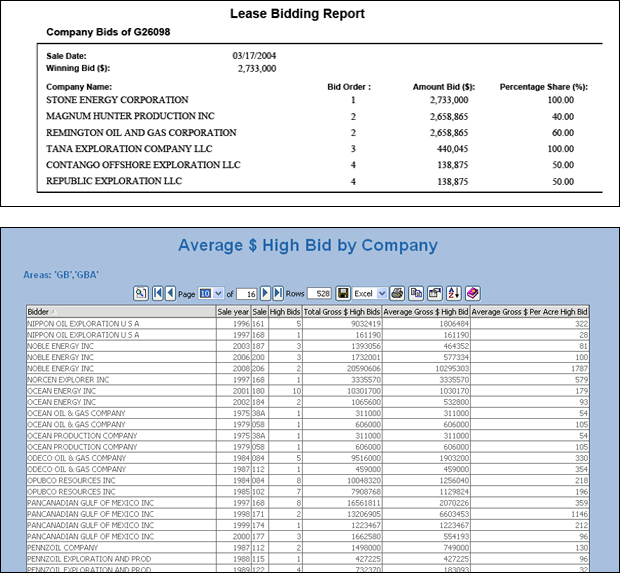Click the save (floppy disk) icon
Viewport: 620px width, 576px height.
343,293
